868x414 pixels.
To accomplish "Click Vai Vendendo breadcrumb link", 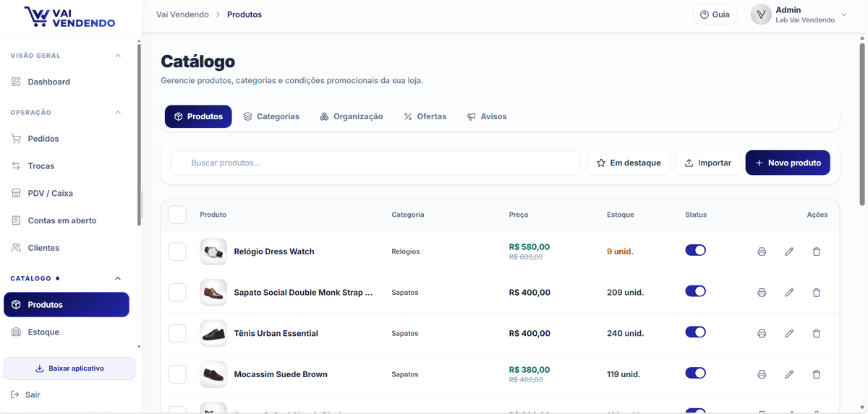I will tap(182, 14).
